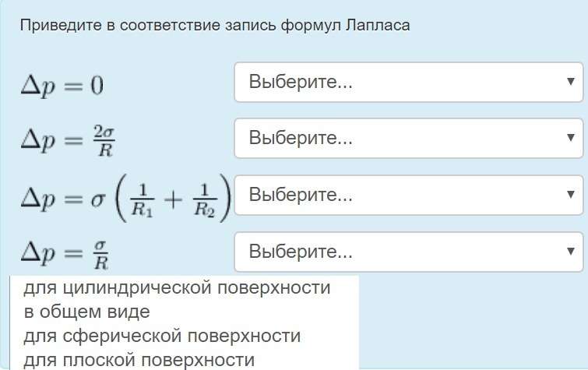Pick 'для сферической поверхности' from the list
Viewport: 588px width, 370px height.
(162, 337)
